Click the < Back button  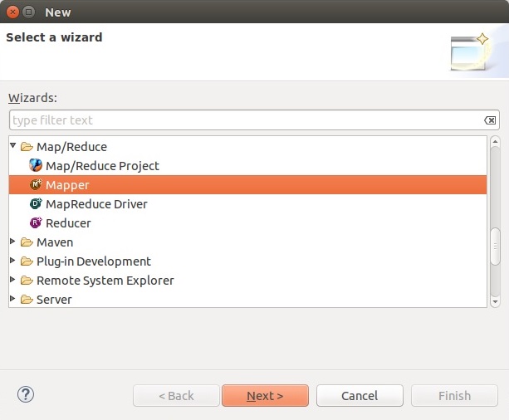(176, 396)
